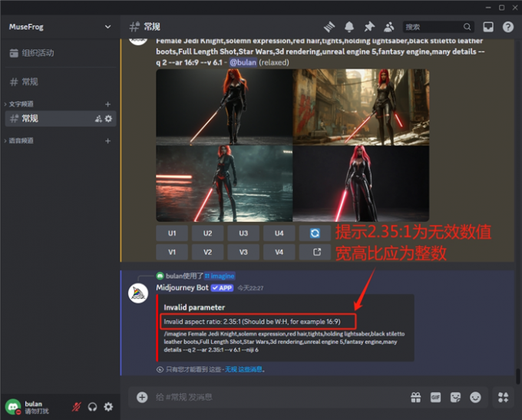
Task: Click the @bulan mention in prompt
Action: pyautogui.click(x=243, y=62)
